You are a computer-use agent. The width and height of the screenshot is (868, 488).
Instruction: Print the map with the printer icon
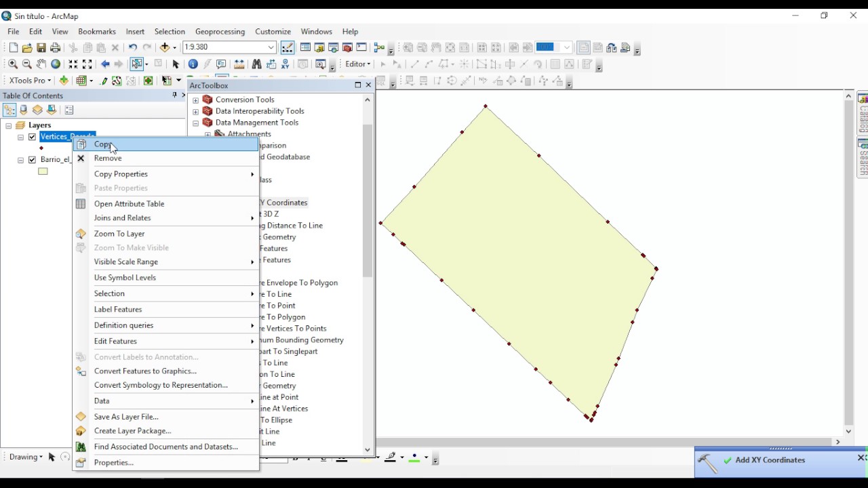click(x=56, y=48)
